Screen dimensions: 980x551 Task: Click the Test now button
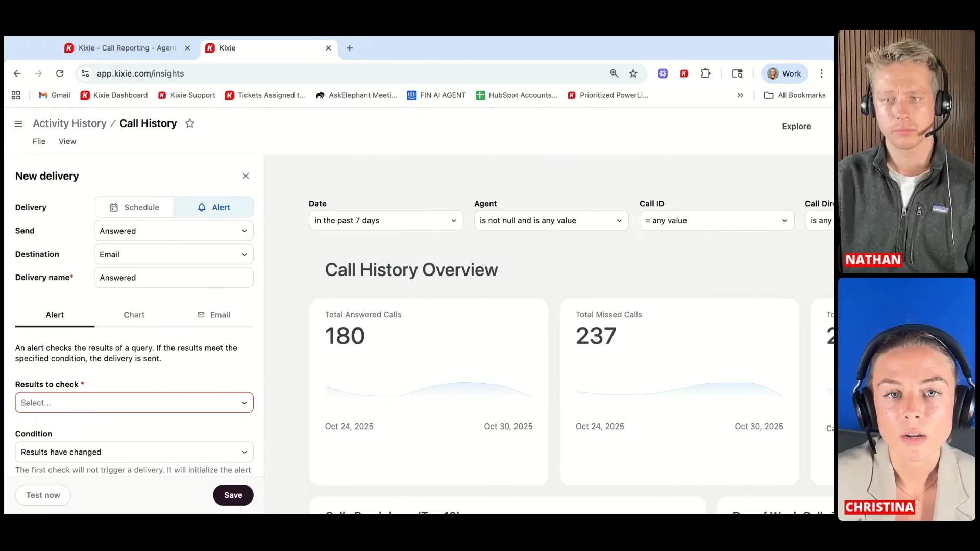pos(43,495)
